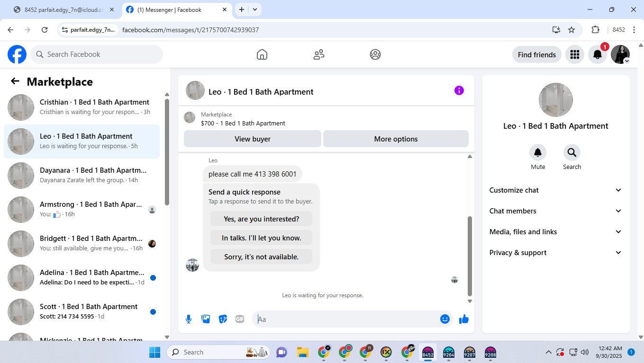Install app icon in address bar
644x363 pixels.
556,30
